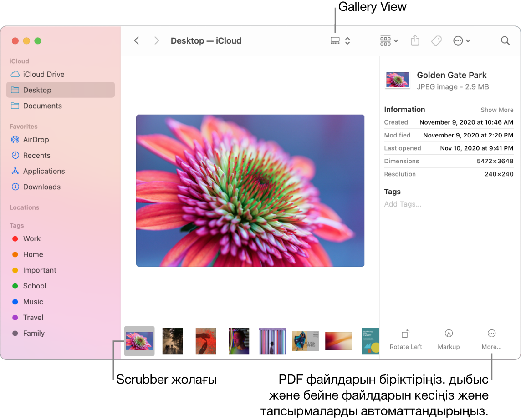
Task: Open Documents folder in sidebar
Action: pyautogui.click(x=61, y=106)
